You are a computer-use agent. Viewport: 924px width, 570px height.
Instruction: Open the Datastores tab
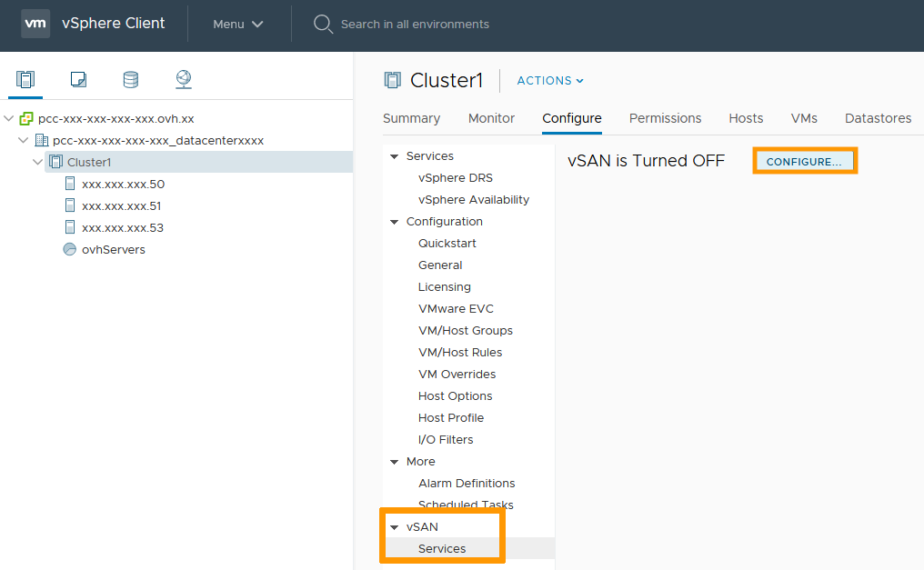[878, 118]
